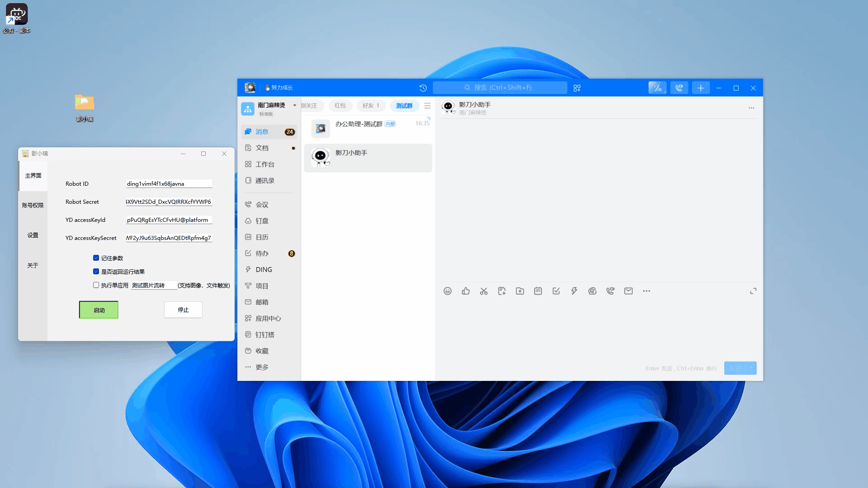Click the green 启动 button
Viewport: 868px width, 488px height.
[x=99, y=310]
